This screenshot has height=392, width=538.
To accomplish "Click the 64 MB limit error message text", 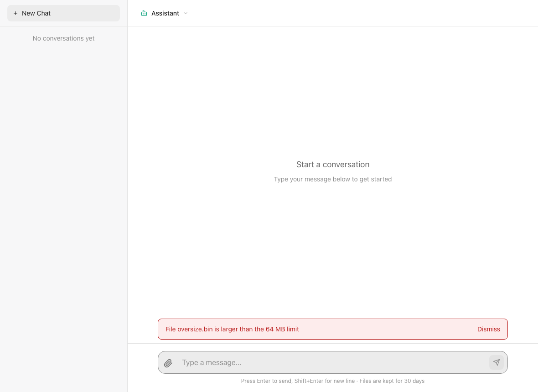I will coord(232,329).
